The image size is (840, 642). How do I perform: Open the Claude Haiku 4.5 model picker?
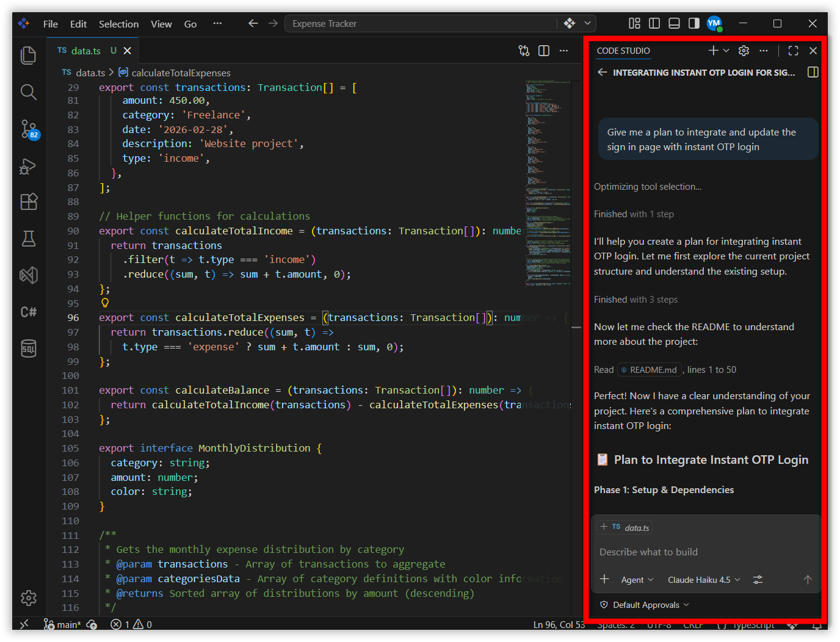(x=703, y=580)
